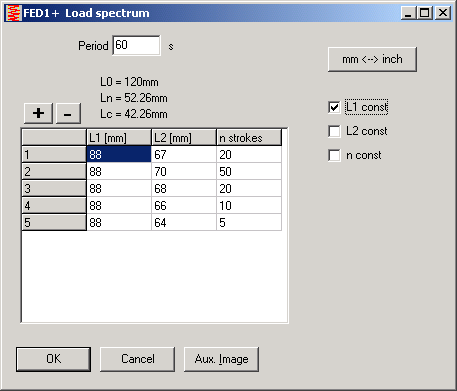Select the L2 [mm] column header
This screenshot has height=391, width=457.
click(184, 138)
